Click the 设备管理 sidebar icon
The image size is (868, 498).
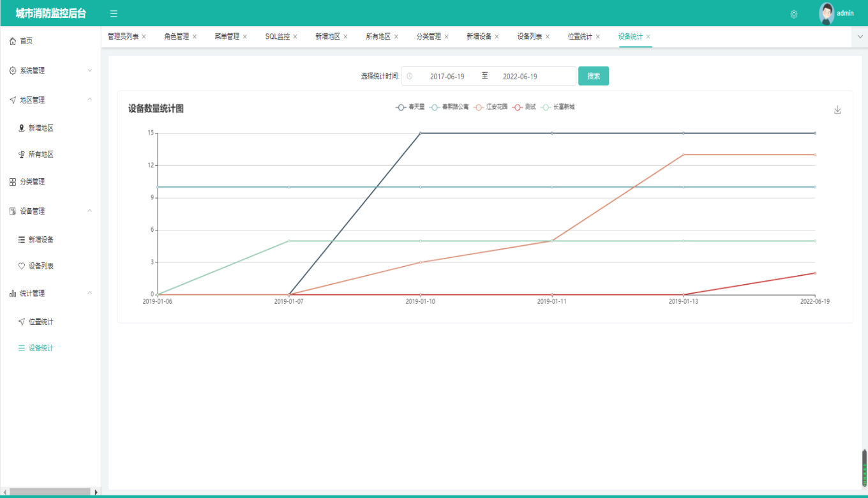[13, 211]
